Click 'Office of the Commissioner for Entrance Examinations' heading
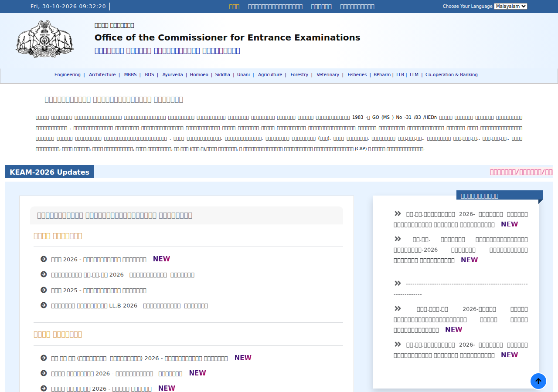This screenshot has width=558, height=392. [228, 37]
